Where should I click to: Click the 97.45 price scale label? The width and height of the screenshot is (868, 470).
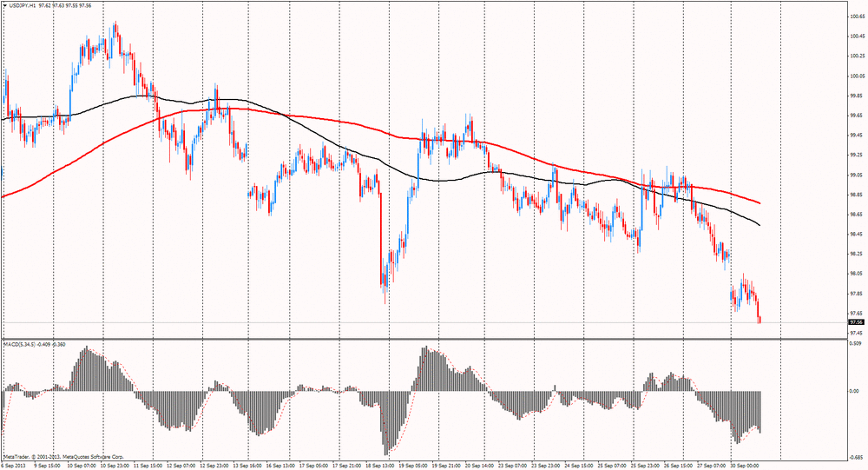pos(857,333)
